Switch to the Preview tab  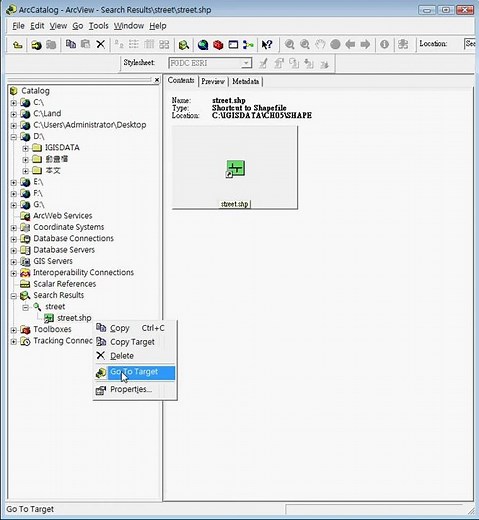[213, 81]
